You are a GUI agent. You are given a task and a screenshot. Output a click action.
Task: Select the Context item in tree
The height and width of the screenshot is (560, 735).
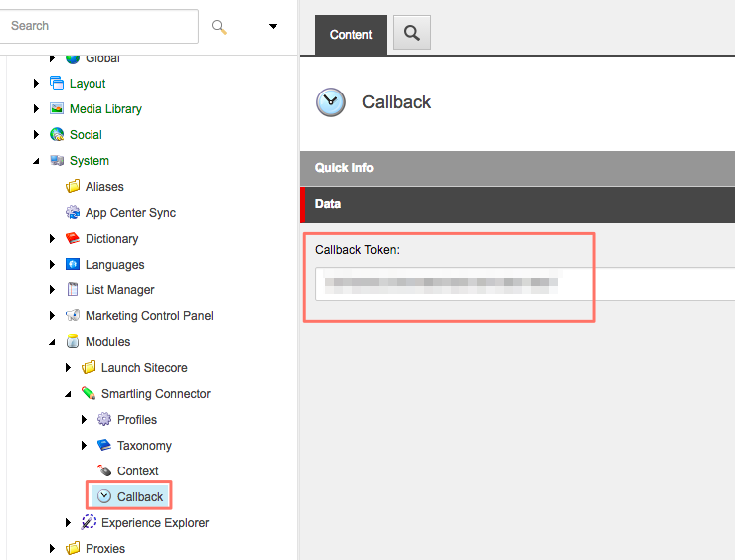click(x=137, y=471)
